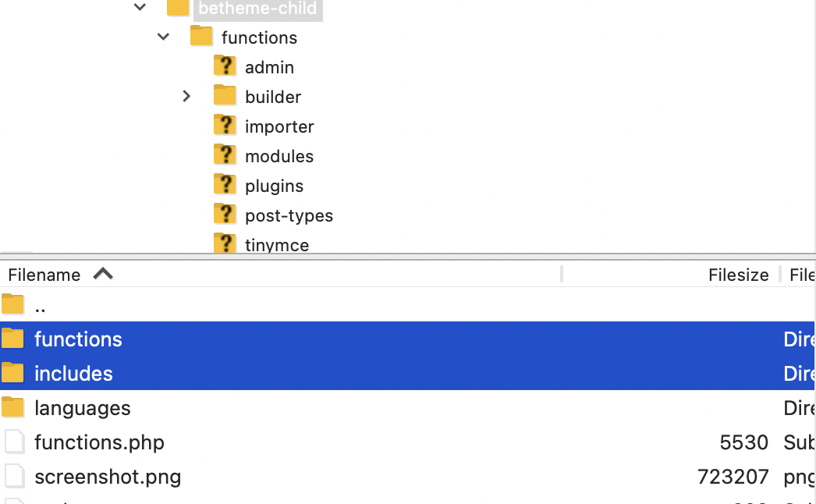
Task: Click the divider between Filename and Filesize columns
Action: (562, 275)
